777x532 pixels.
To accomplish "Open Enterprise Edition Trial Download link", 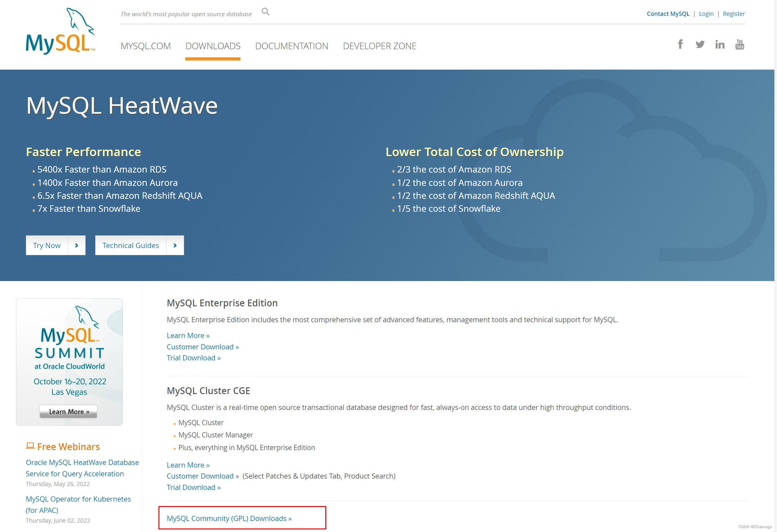I will 193,358.
